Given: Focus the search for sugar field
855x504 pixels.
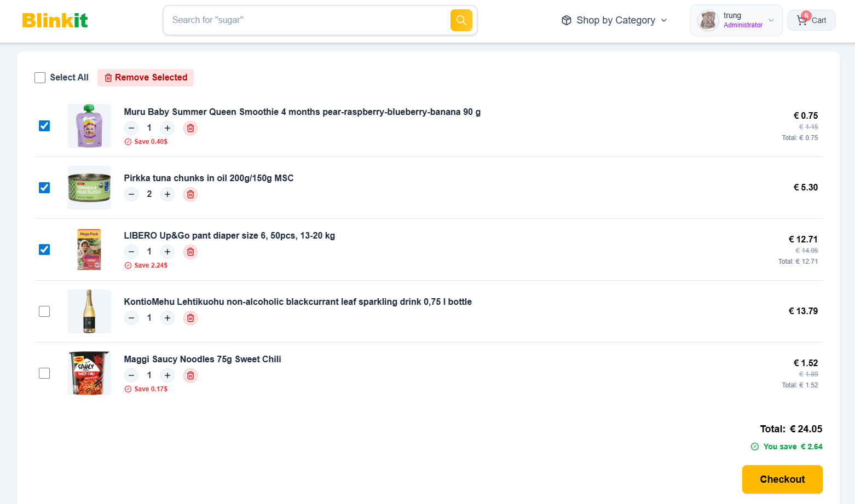Looking at the screenshot, I should point(309,20).
